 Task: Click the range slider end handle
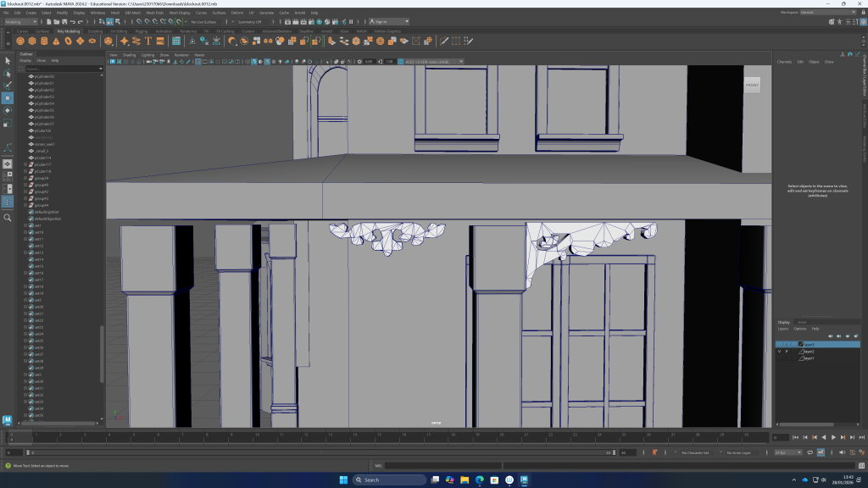coord(615,452)
